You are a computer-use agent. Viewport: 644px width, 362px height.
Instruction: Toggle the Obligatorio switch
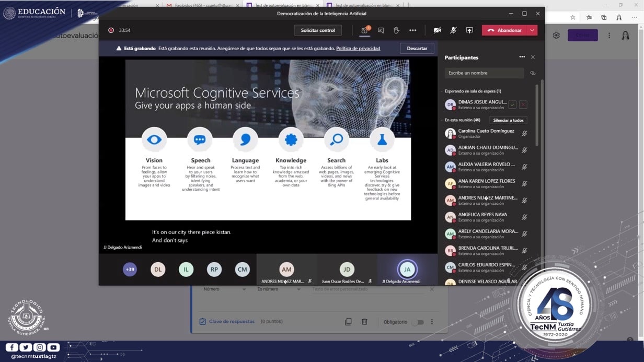tap(417, 322)
